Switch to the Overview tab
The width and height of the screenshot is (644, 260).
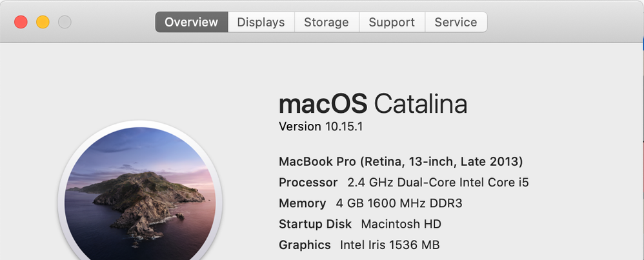pos(192,22)
